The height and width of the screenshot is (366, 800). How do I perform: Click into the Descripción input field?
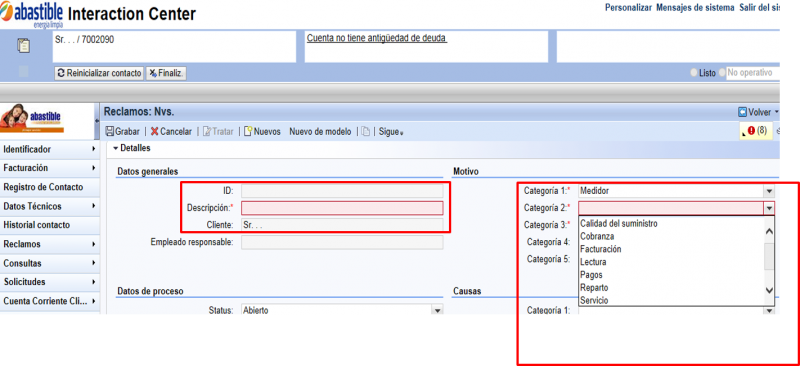[342, 208]
